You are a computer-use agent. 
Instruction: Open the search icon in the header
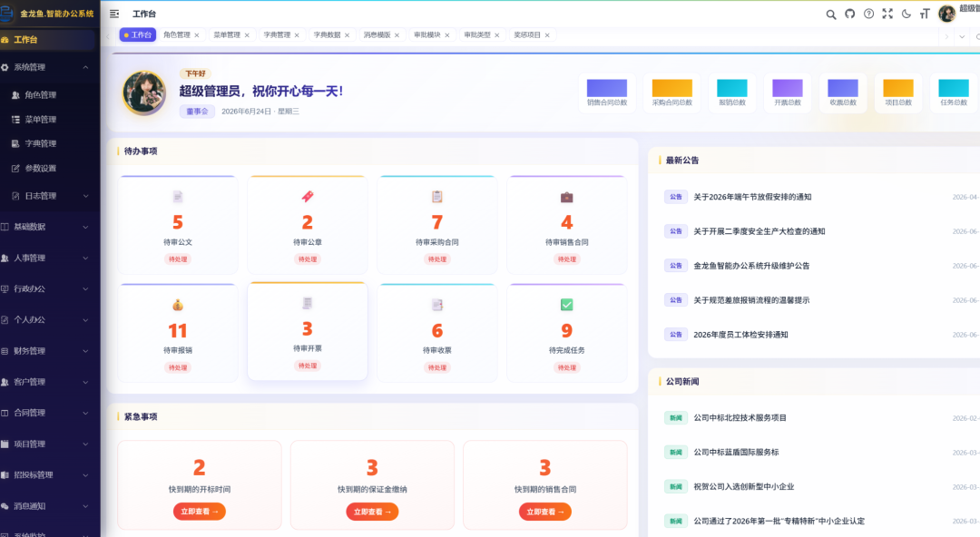(830, 15)
